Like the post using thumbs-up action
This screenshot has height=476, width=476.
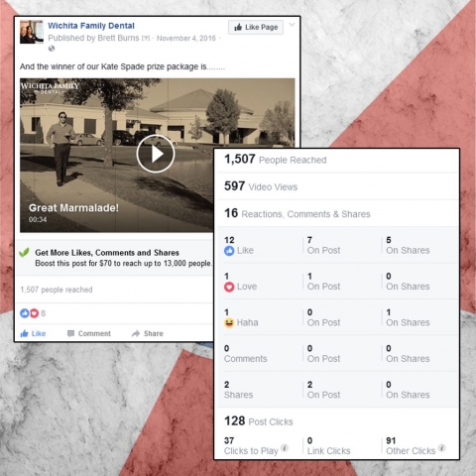[33, 333]
